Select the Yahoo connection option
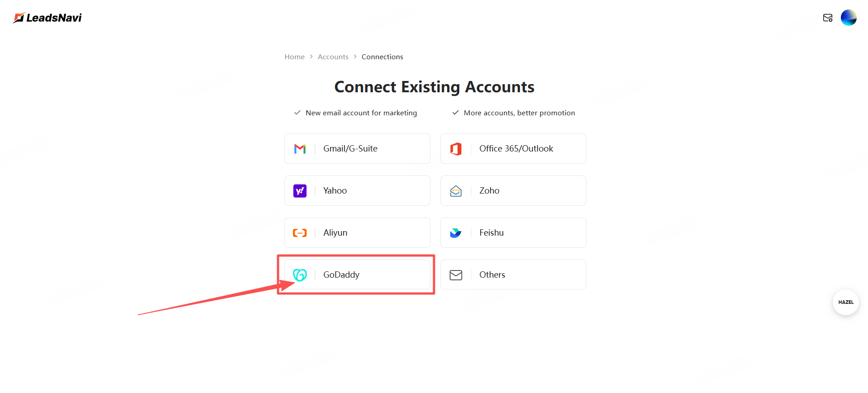Image resolution: width=868 pixels, height=393 pixels. coord(357,191)
